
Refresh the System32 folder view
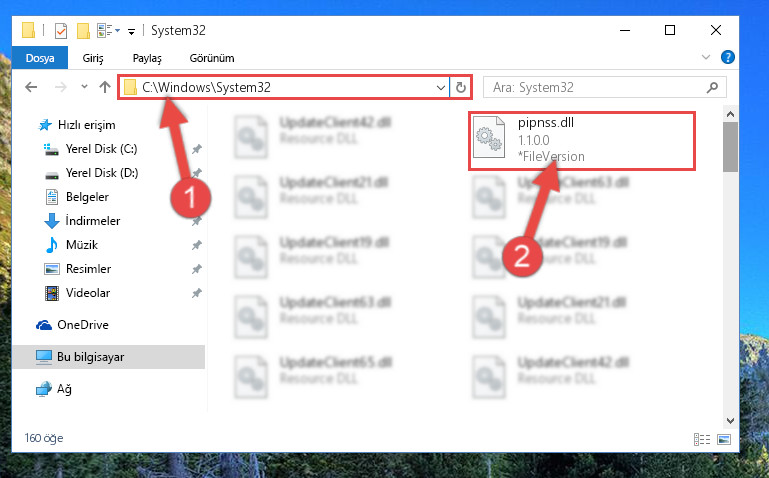coord(461,87)
